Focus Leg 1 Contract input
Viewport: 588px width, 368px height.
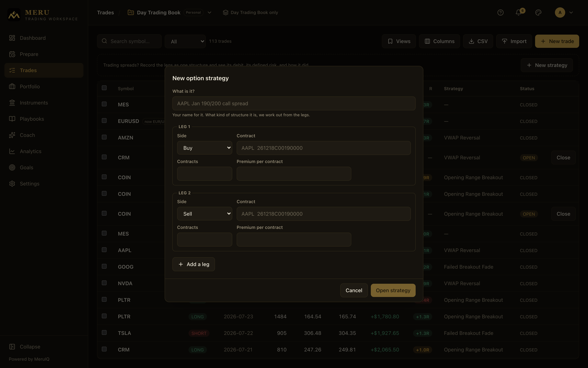click(x=324, y=148)
